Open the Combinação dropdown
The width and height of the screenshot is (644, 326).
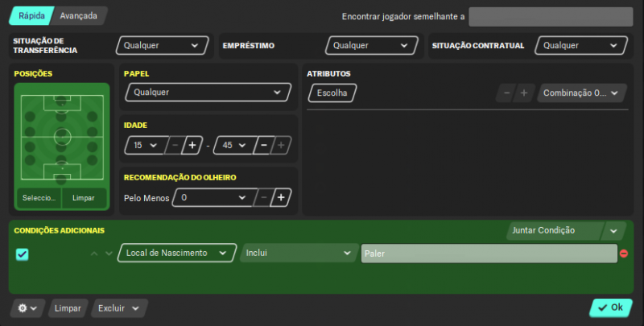pyautogui.click(x=581, y=93)
